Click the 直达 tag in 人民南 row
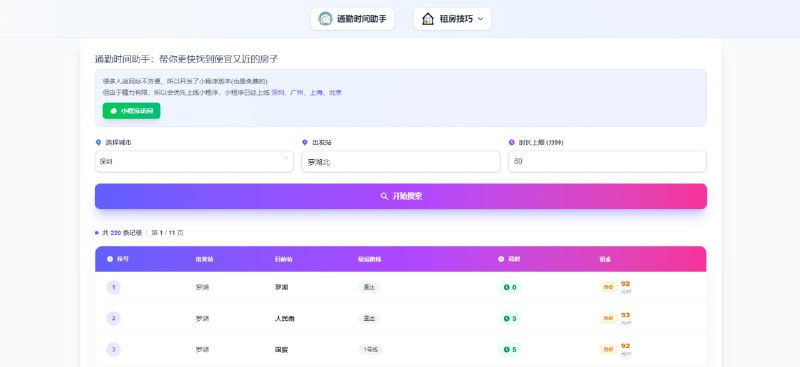The height and width of the screenshot is (367, 800). coord(369,319)
